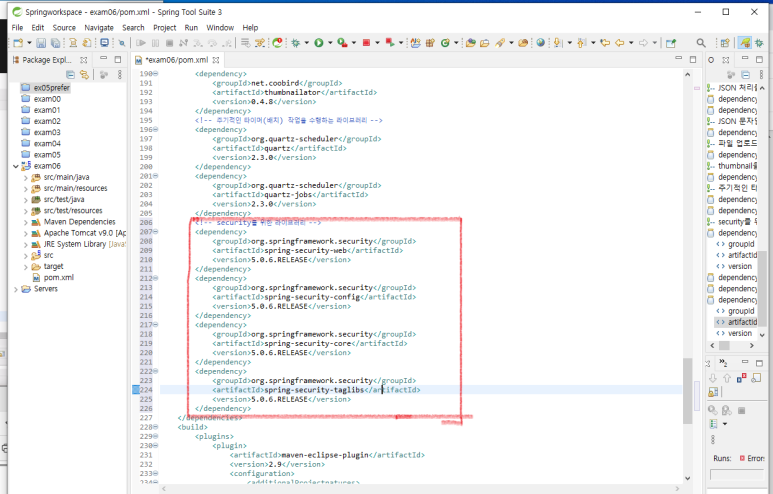Expand the Servers project
Image resolution: width=773 pixels, height=494 pixels.
16,289
